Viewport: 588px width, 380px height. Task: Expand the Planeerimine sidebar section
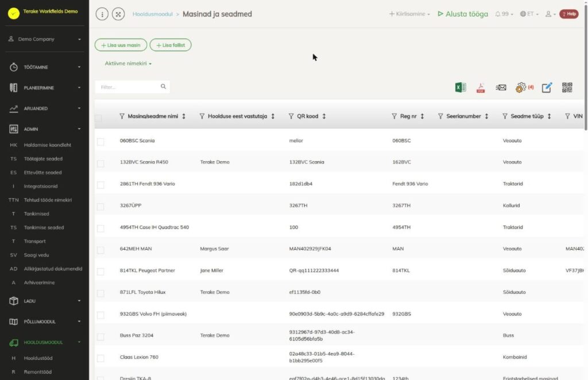(x=45, y=88)
